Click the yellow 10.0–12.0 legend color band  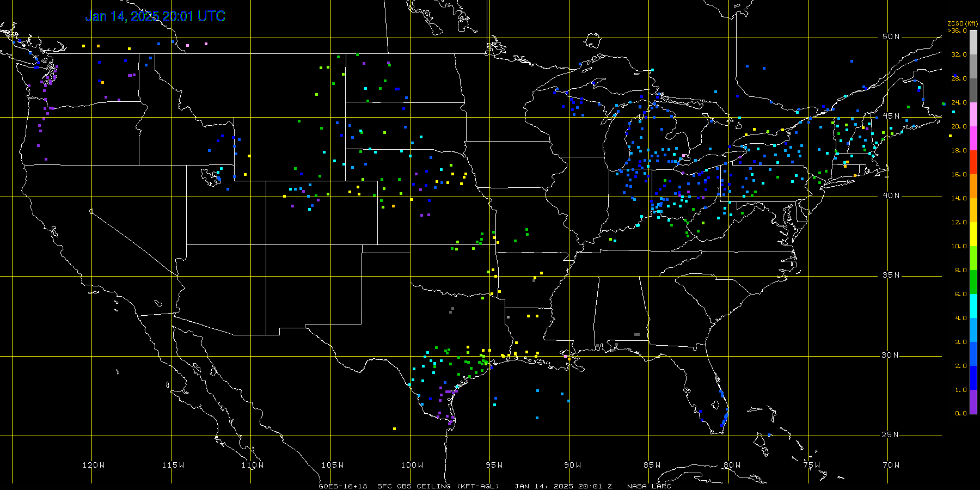tap(973, 234)
